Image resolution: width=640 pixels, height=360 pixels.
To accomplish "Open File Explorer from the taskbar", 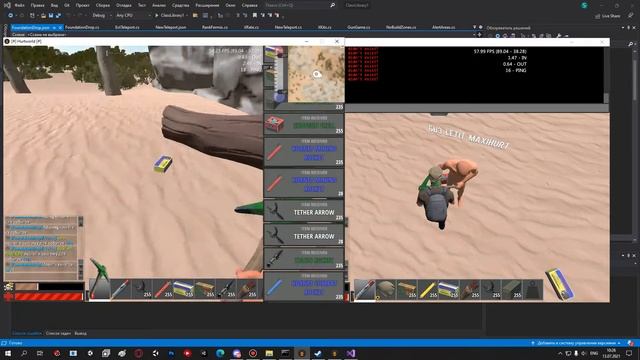I will 269,353.
